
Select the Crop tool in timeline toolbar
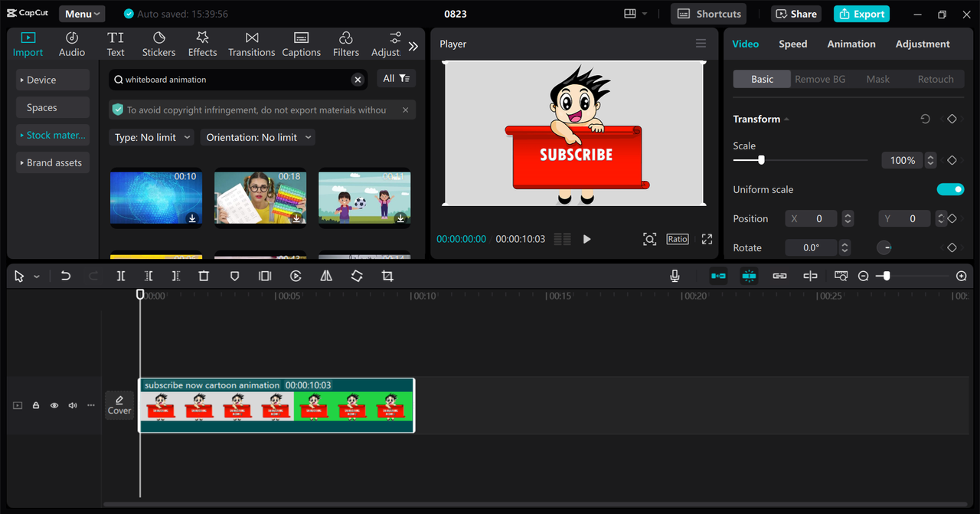[387, 276]
